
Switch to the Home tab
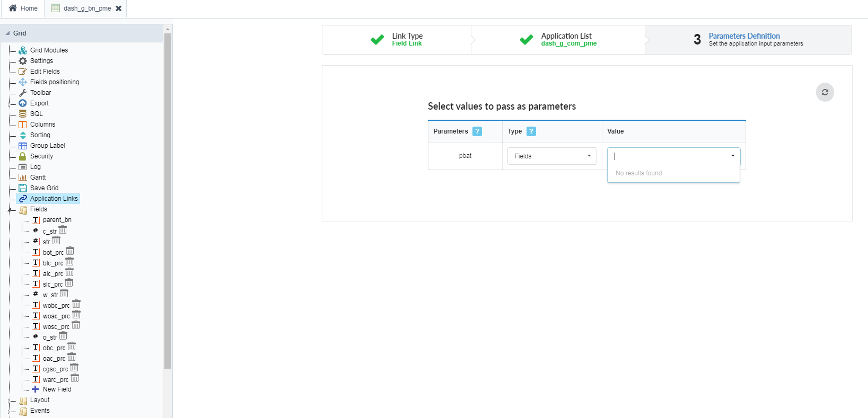click(x=23, y=8)
